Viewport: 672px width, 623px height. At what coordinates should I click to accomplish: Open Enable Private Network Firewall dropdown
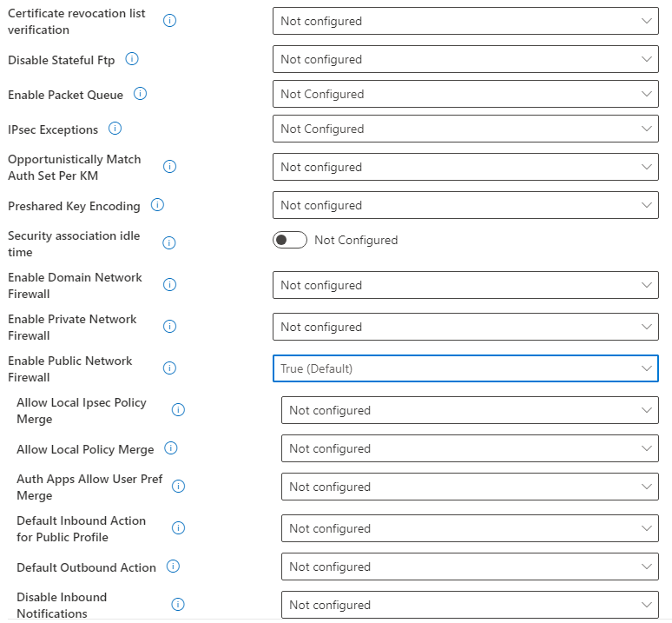coord(465,327)
